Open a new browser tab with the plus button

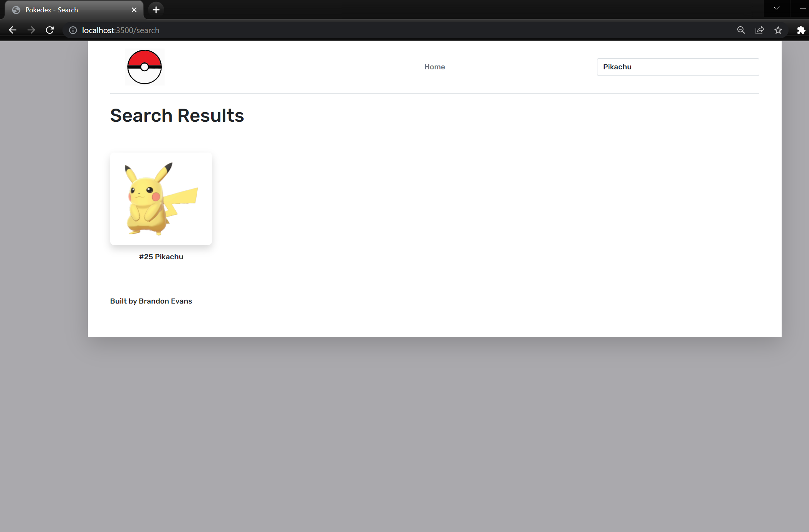click(156, 10)
